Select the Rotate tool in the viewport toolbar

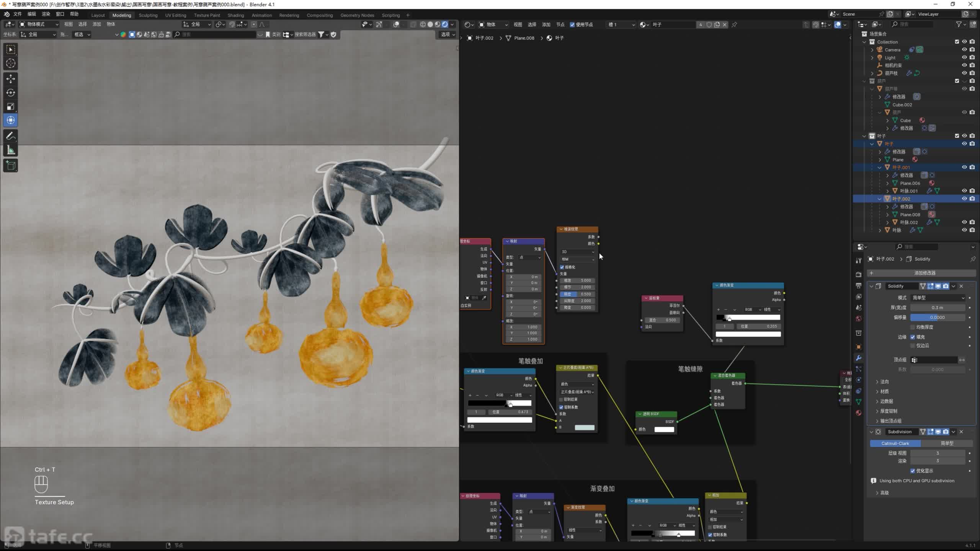11,93
